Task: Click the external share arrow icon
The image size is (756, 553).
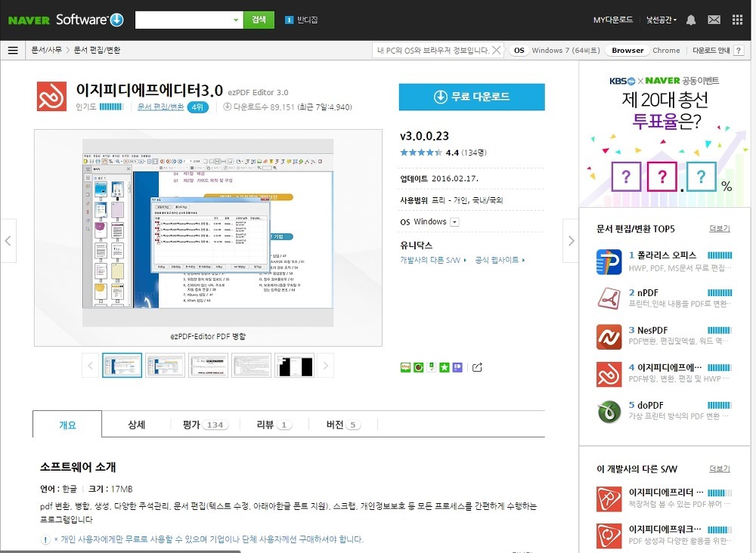Action: point(477,368)
